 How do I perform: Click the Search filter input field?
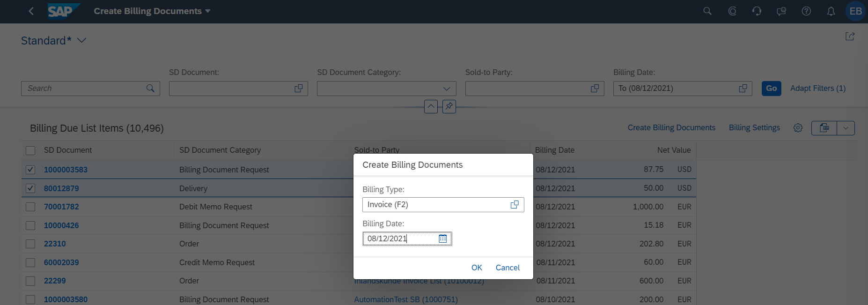point(85,89)
